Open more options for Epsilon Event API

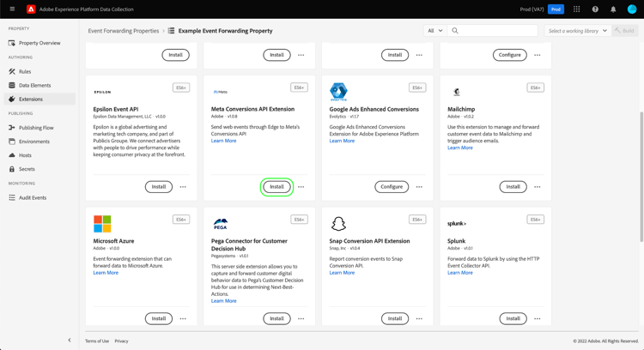183,187
